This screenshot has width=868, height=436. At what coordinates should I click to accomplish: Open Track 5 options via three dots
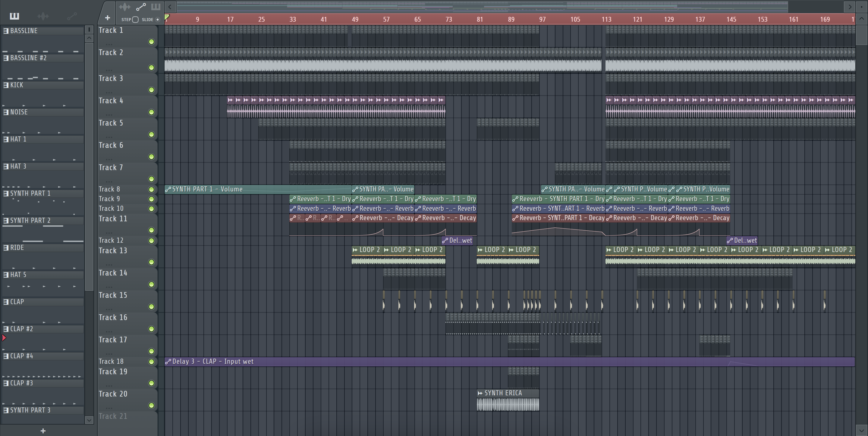[x=109, y=137]
